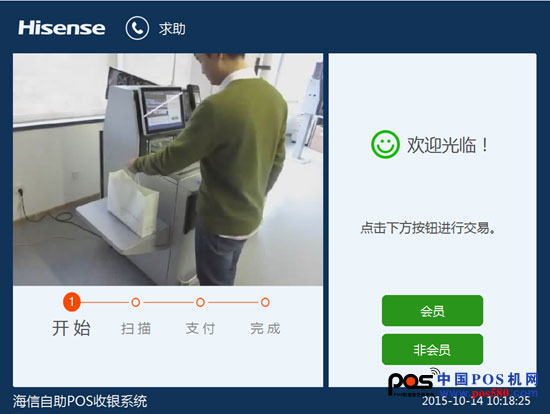
Task: Click the 扫描 scan step circle
Action: coord(136,302)
